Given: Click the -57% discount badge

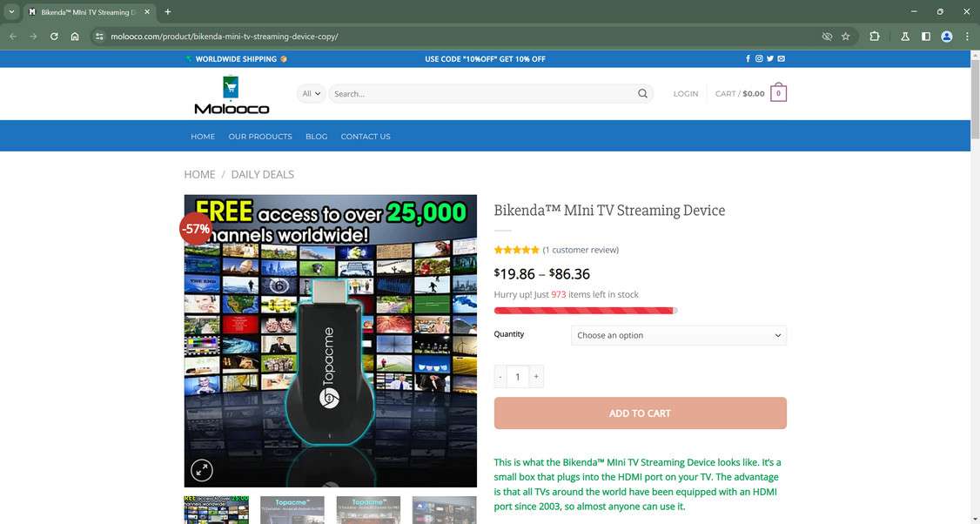Looking at the screenshot, I should [196, 229].
